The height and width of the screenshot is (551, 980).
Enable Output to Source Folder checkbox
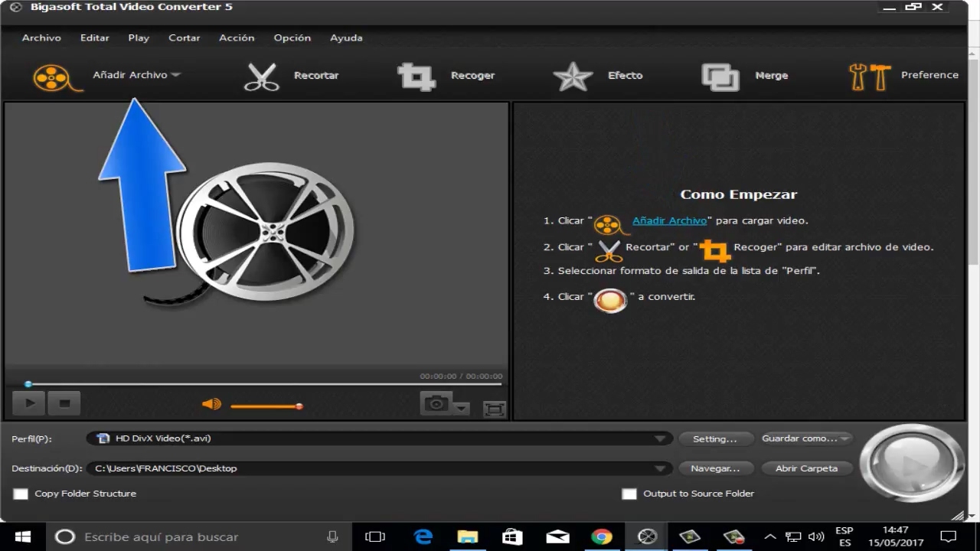(x=629, y=494)
